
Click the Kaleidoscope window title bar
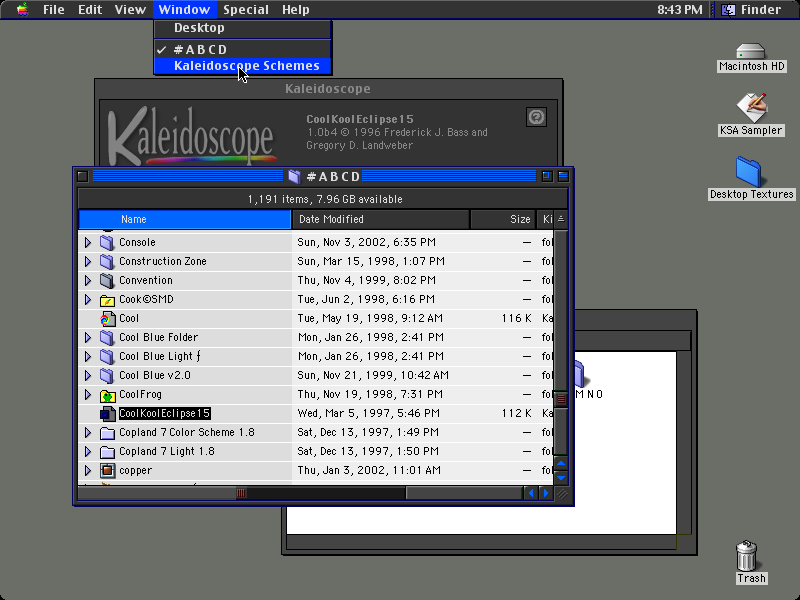point(329,89)
